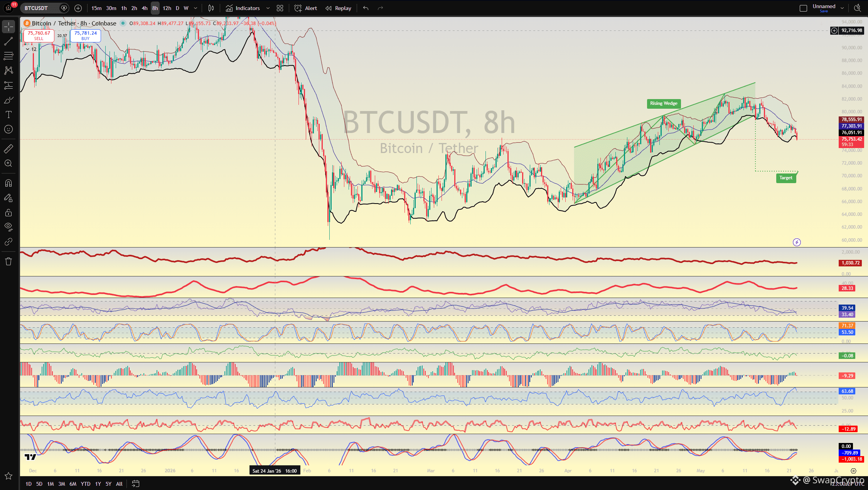Image resolution: width=868 pixels, height=490 pixels.
Task: Click the -12.89 indicator value label
Action: (848, 429)
